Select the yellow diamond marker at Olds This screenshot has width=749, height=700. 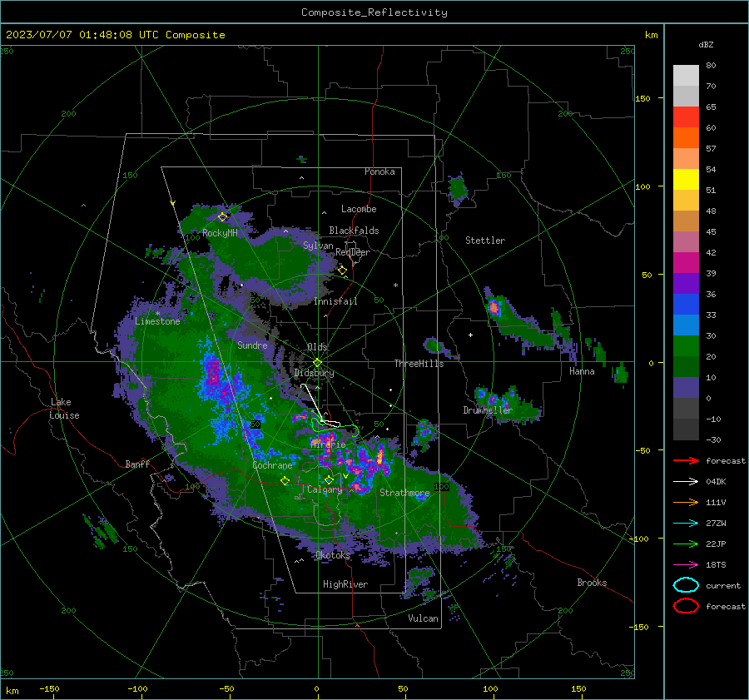point(317,363)
